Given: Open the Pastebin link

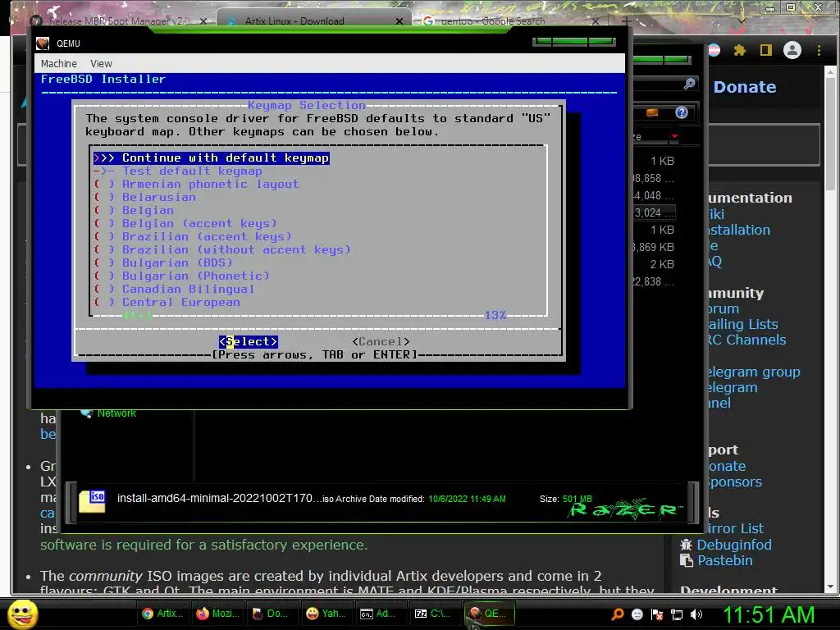Looking at the screenshot, I should [x=725, y=560].
